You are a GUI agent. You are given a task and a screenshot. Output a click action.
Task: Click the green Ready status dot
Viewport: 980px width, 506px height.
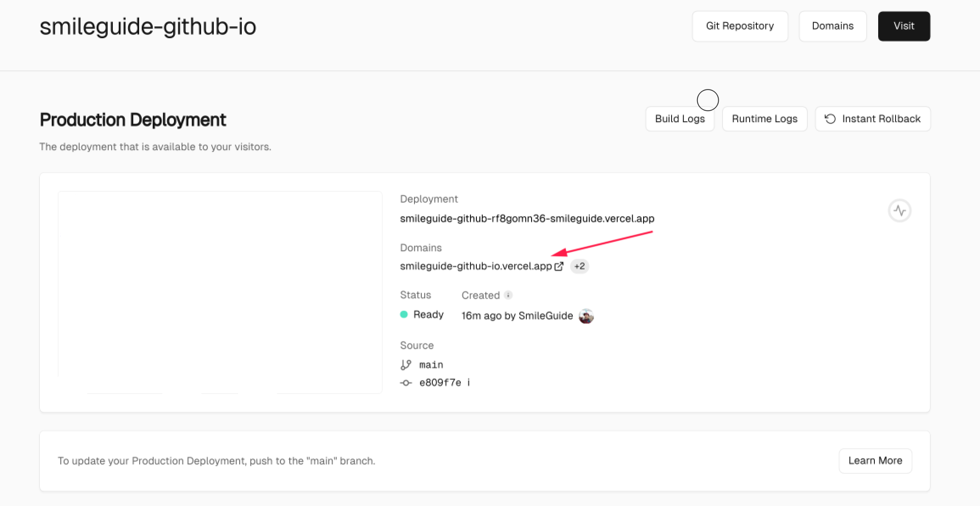tap(404, 315)
